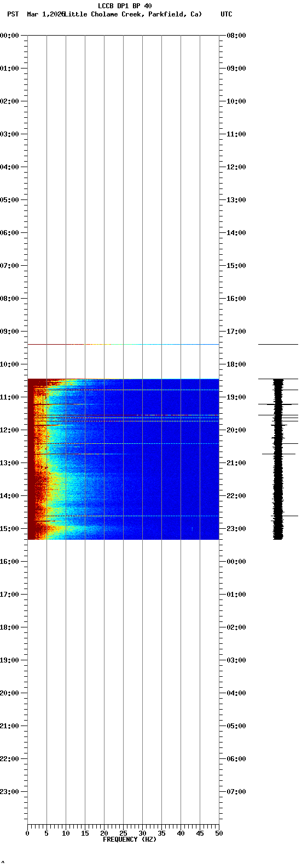Click the 05:00 PST time label
Image resolution: width=302 pixels, height=868 pixels.
9,200
